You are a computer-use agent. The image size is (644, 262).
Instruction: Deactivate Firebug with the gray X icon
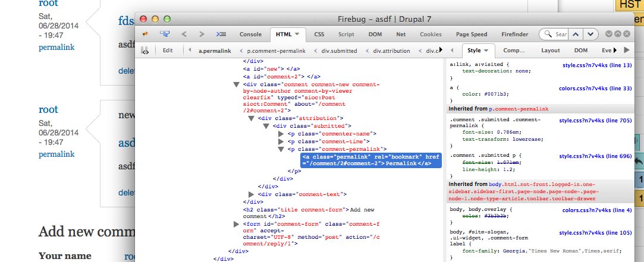point(627,34)
